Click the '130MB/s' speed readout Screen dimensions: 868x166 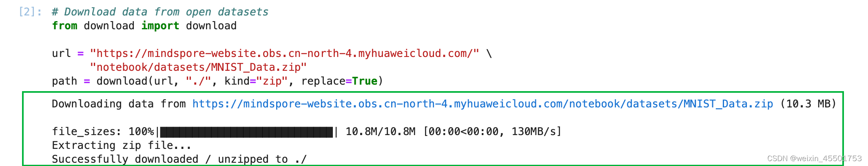click(534, 132)
